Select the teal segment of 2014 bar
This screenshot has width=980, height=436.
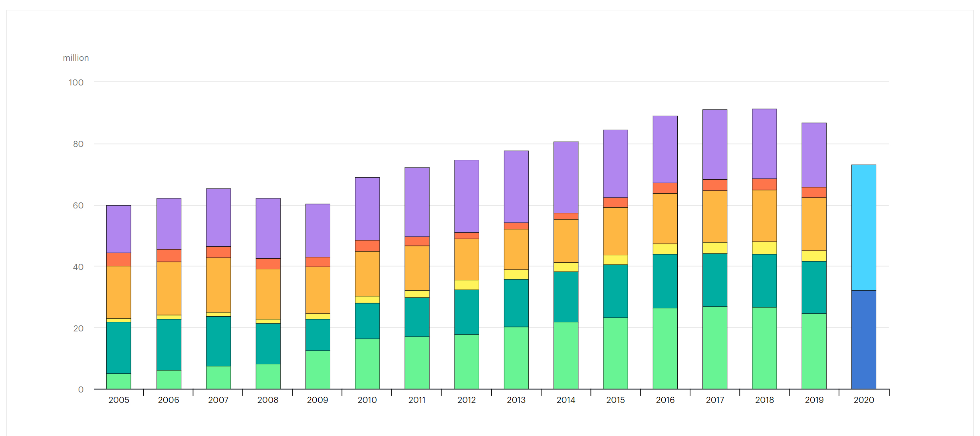[566, 297]
